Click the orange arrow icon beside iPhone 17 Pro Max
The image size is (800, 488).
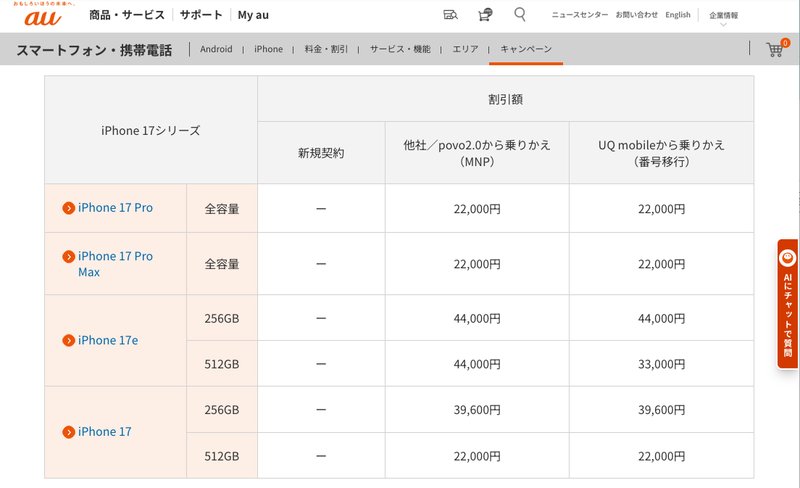[68, 256]
